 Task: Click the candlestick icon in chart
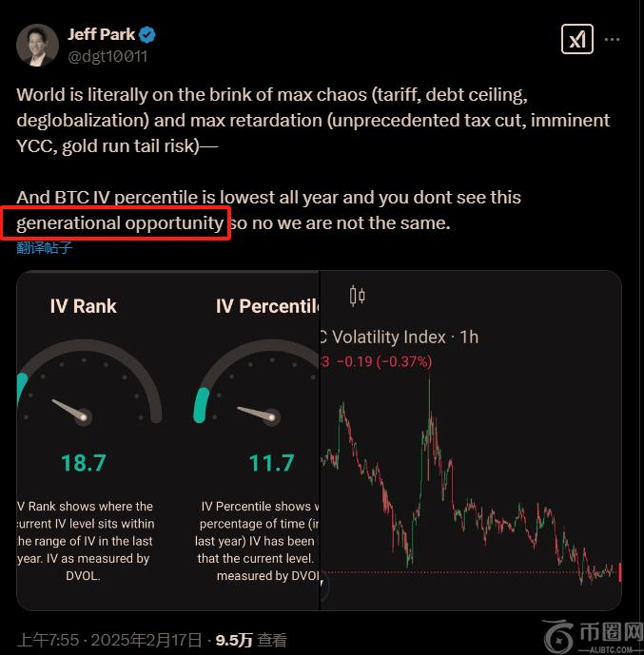[357, 297]
